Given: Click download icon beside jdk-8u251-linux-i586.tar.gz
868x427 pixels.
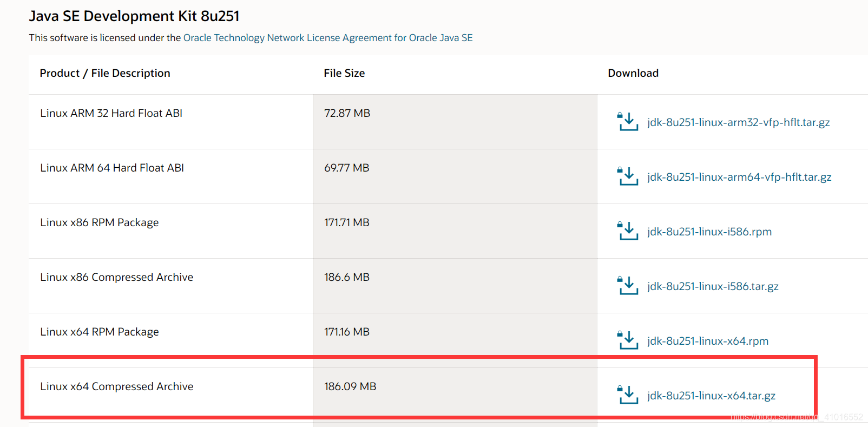Looking at the screenshot, I should pos(628,286).
